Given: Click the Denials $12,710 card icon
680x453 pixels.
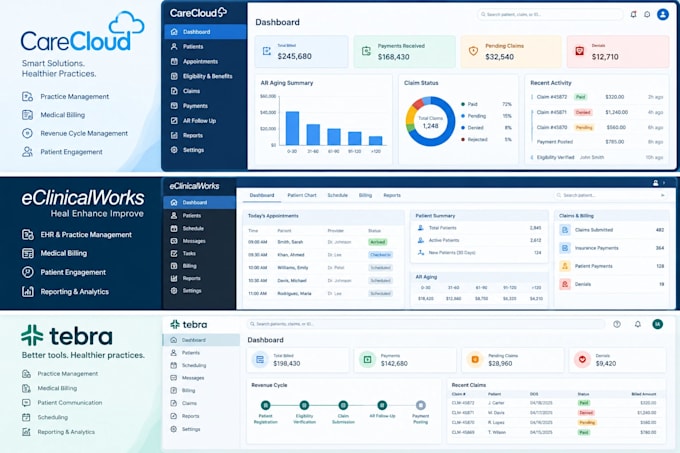Looking at the screenshot, I should coord(579,51).
